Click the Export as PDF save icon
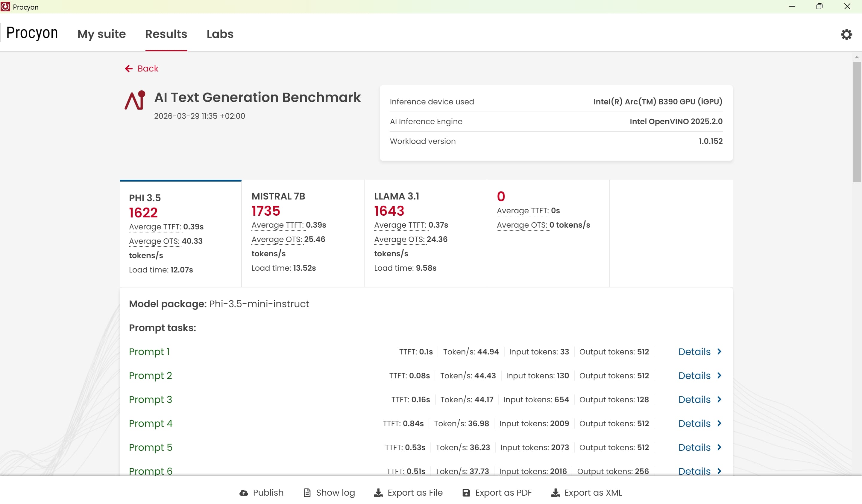862x504 pixels. (x=466, y=492)
